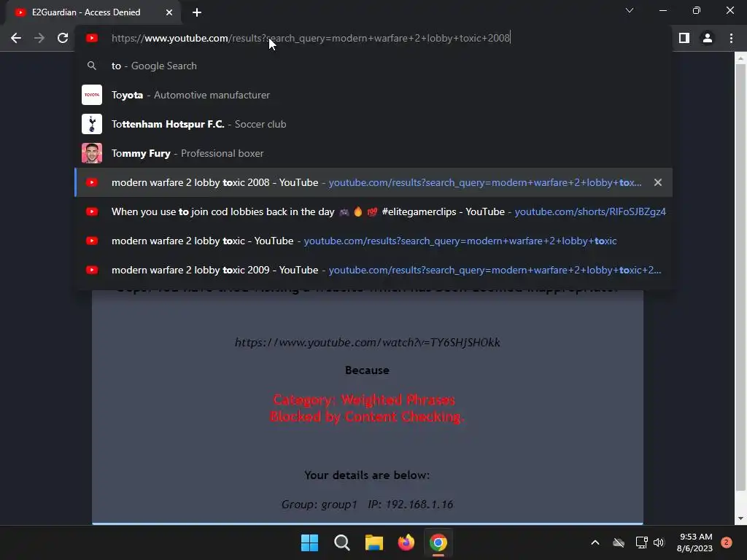Open a new browser tab
Image resolution: width=747 pixels, height=560 pixels.
pyautogui.click(x=197, y=12)
